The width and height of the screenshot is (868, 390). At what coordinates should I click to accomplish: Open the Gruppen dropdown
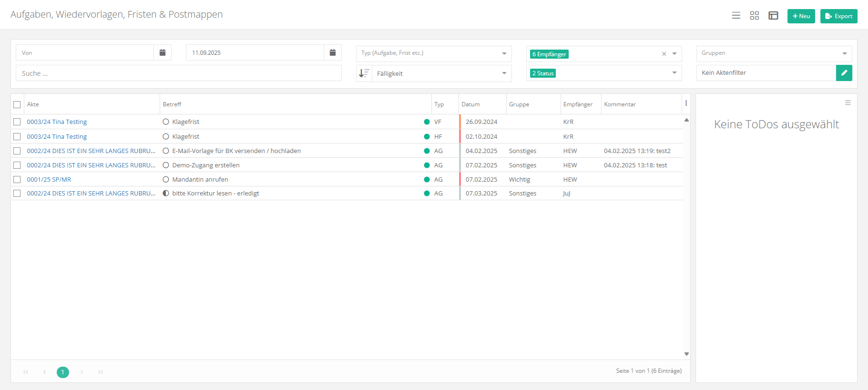844,53
